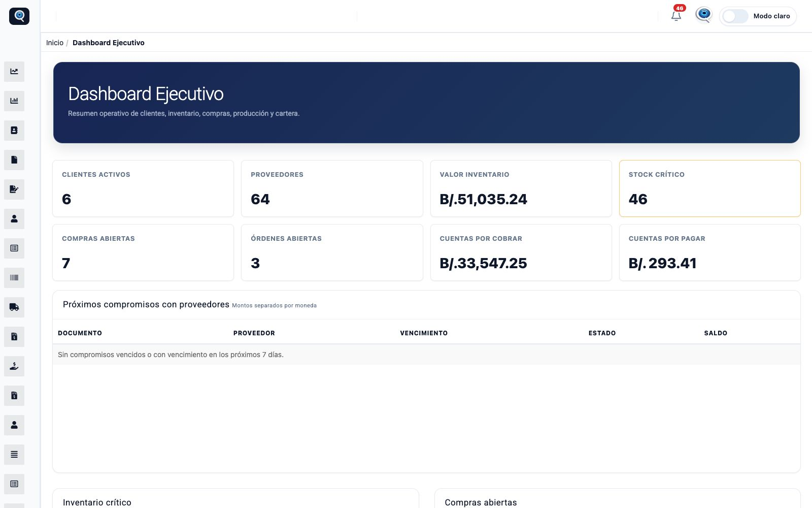Click Dashboard Ejecutivo breadcrumb text

pos(109,43)
